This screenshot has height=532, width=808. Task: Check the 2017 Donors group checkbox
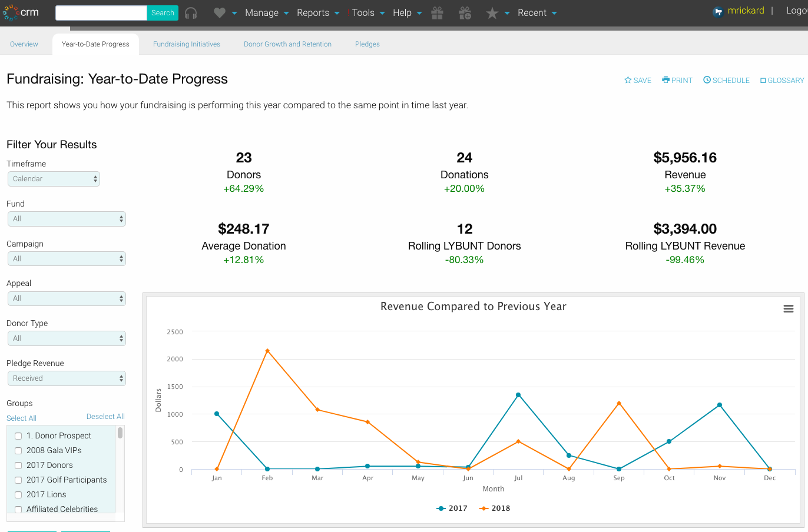18,465
